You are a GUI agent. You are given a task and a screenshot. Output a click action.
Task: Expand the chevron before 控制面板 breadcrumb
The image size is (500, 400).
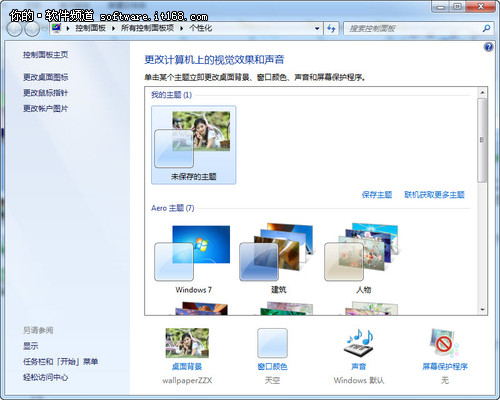[68, 29]
